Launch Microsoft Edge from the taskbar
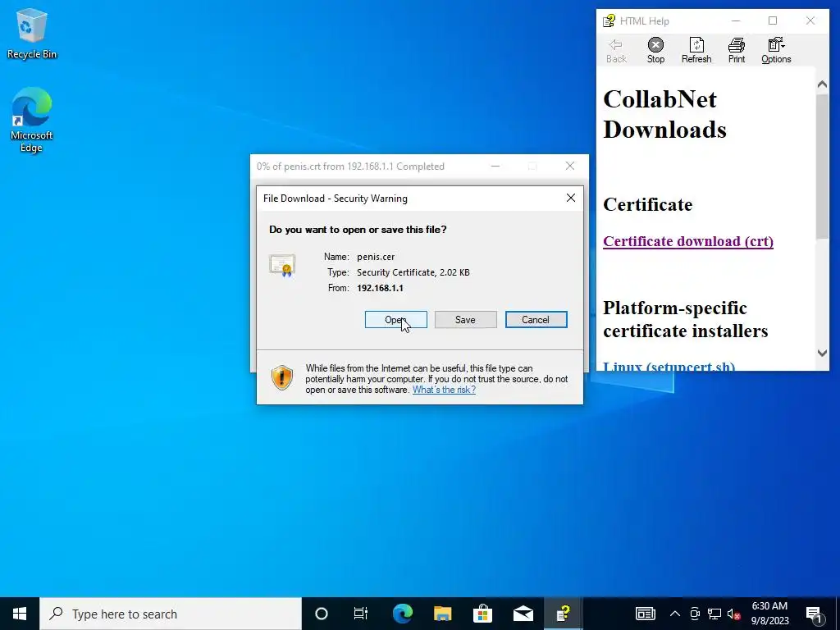 (402, 614)
